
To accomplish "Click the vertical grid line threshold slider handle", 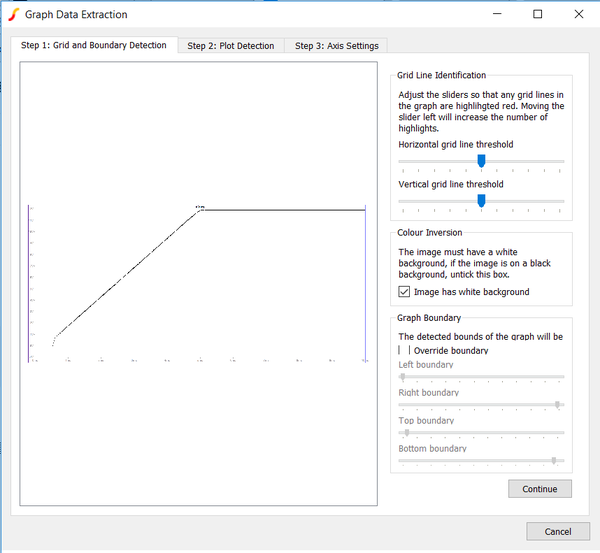I will (x=481, y=200).
